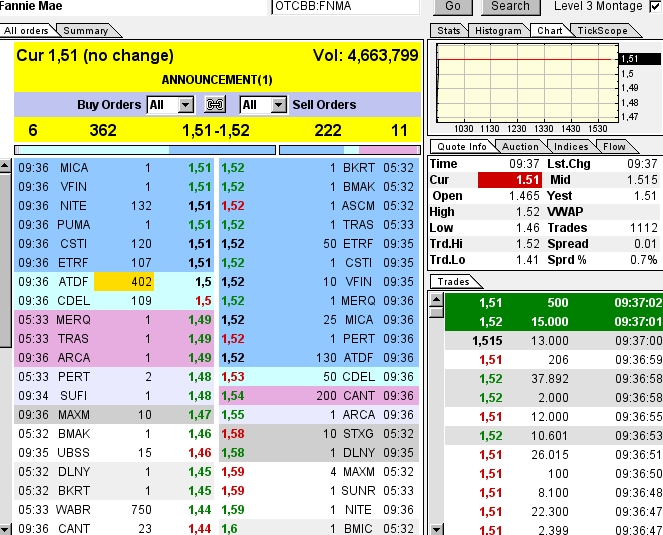
Task: Open the Indices tab
Action: tap(571, 147)
